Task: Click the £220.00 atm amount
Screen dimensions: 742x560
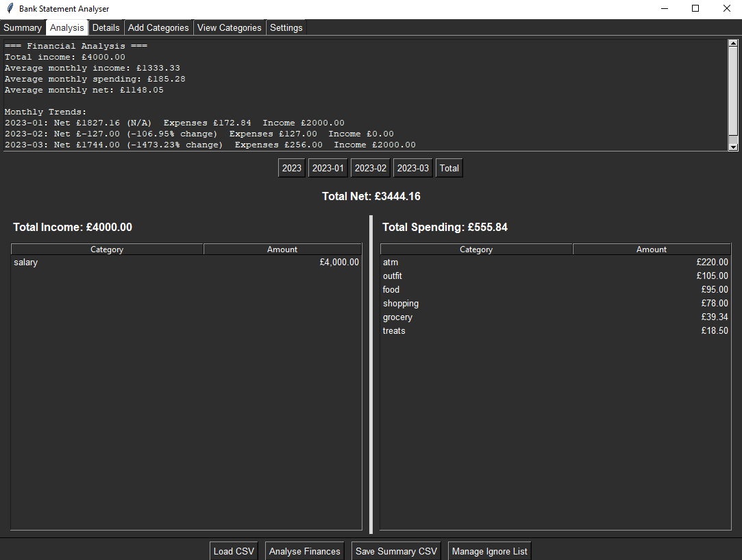Action: pos(712,263)
